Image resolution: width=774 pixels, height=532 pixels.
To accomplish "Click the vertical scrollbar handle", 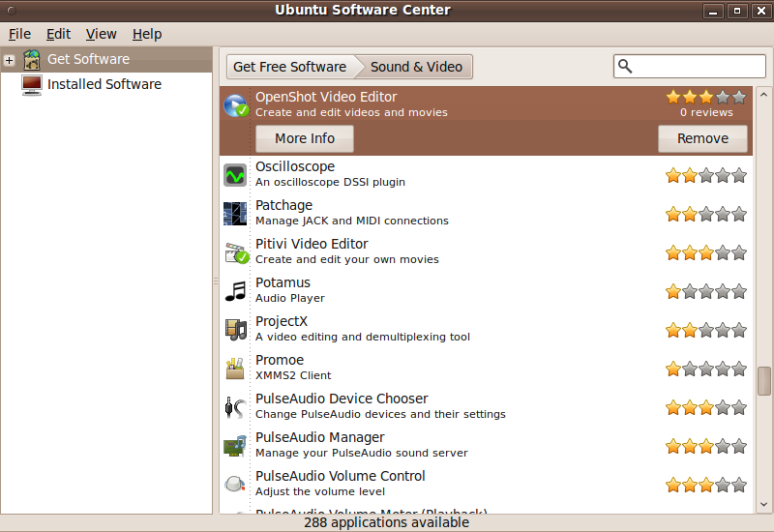I will click(x=763, y=380).
